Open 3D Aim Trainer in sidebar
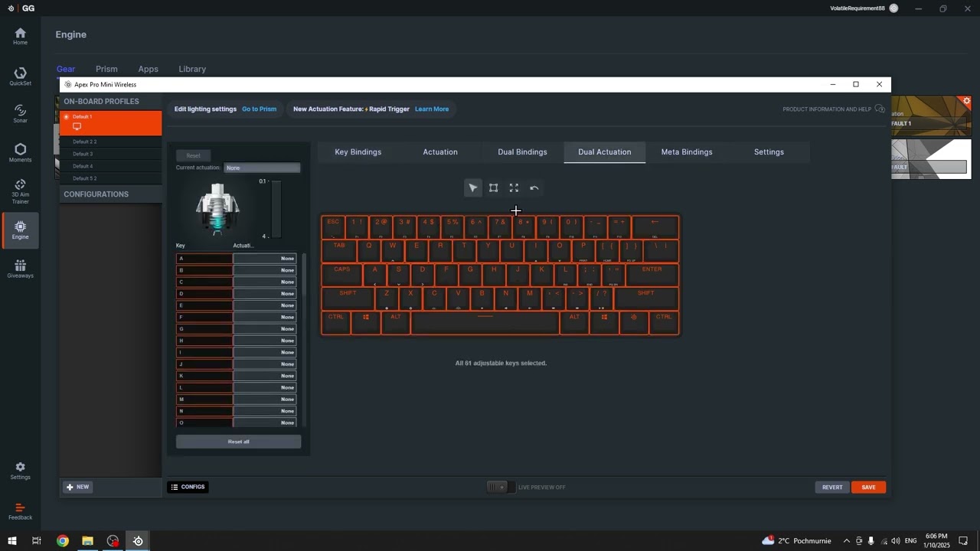Viewport: 980px width, 551px height. pyautogui.click(x=20, y=191)
